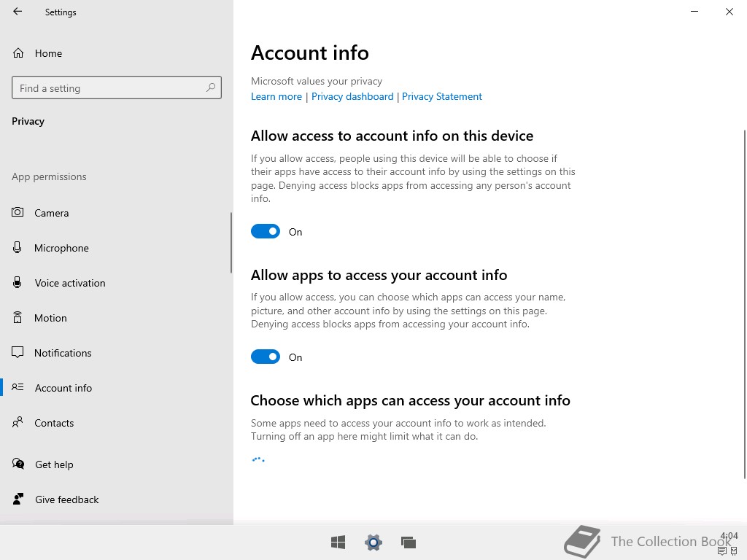The image size is (747, 560).
Task: Open the Windows Start button in taskbar
Action: click(x=338, y=542)
